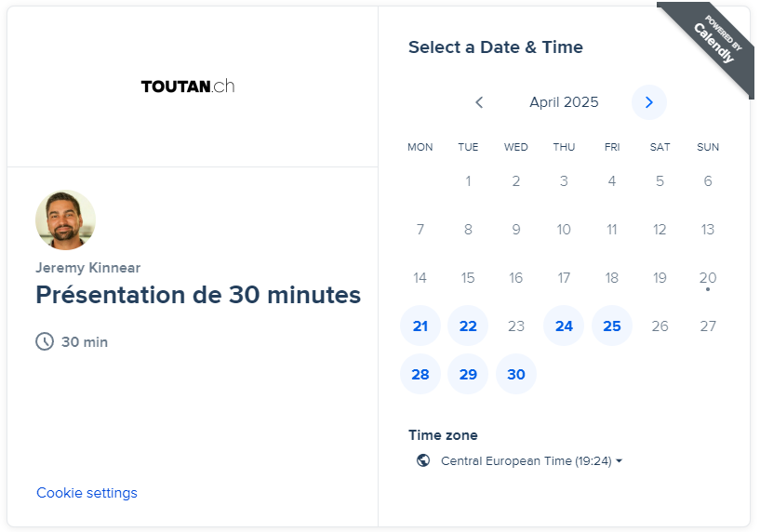Image resolution: width=760 pixels, height=532 pixels.
Task: Choose April 25 for the meeting
Action: (612, 326)
